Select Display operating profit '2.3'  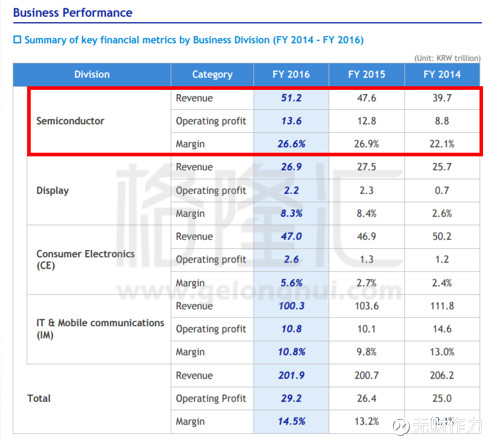tap(367, 191)
